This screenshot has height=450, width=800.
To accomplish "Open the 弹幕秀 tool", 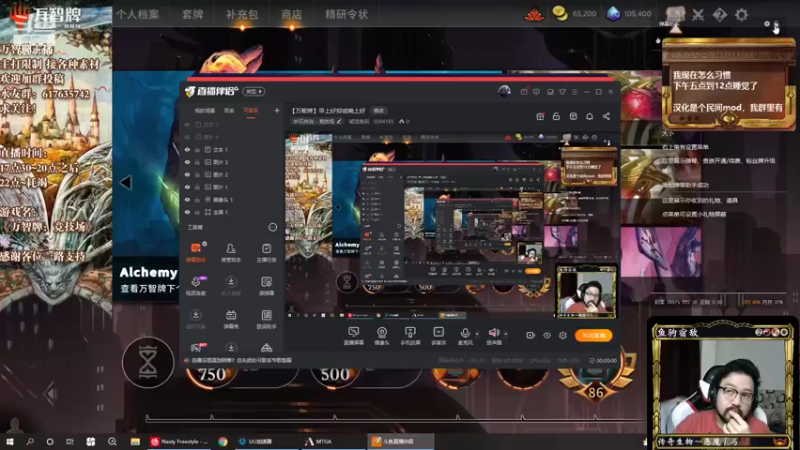I will pos(231,319).
